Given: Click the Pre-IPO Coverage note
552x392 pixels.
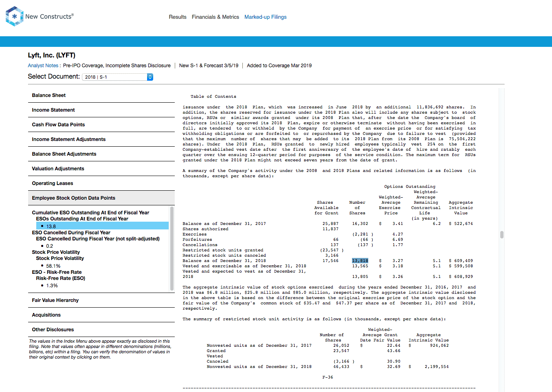Looking at the screenshot, I should 117,66.
